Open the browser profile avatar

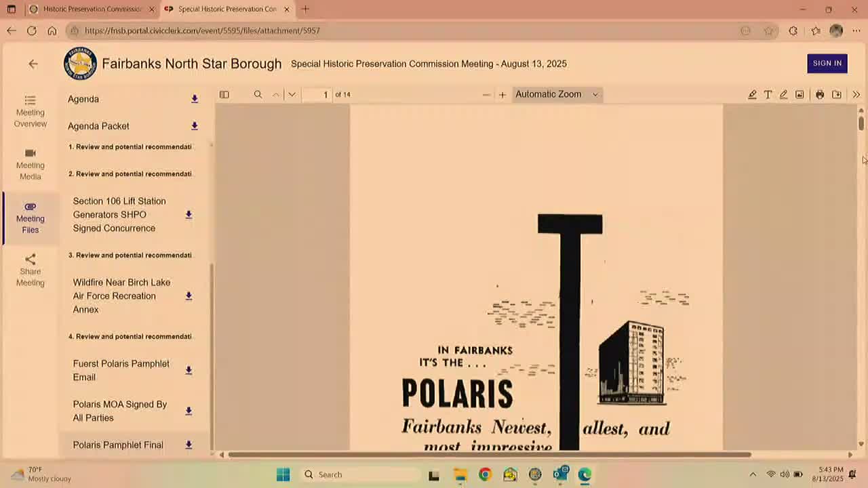pyautogui.click(x=836, y=30)
